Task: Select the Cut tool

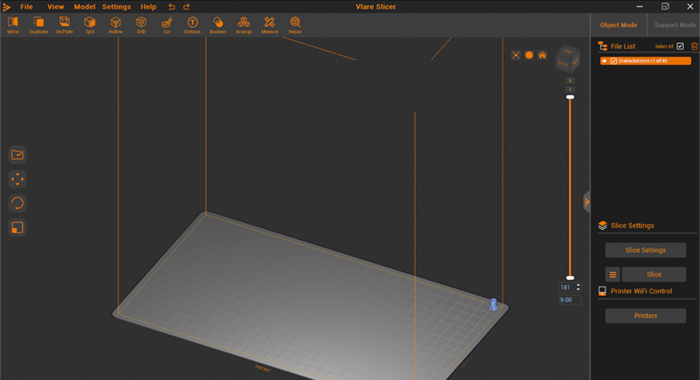Action: coord(167,25)
